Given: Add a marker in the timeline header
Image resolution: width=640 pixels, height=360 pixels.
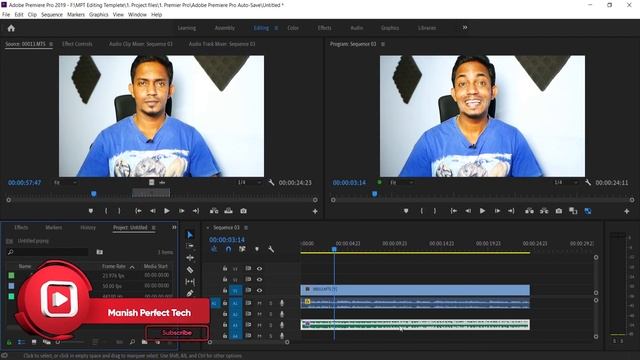Looking at the screenshot, I should coord(257,249).
